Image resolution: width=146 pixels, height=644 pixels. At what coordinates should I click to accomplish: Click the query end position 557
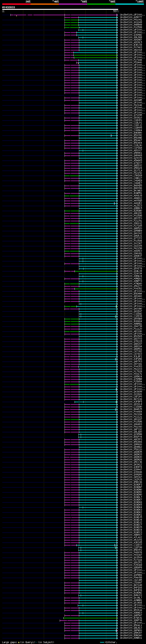(x=115, y=11)
